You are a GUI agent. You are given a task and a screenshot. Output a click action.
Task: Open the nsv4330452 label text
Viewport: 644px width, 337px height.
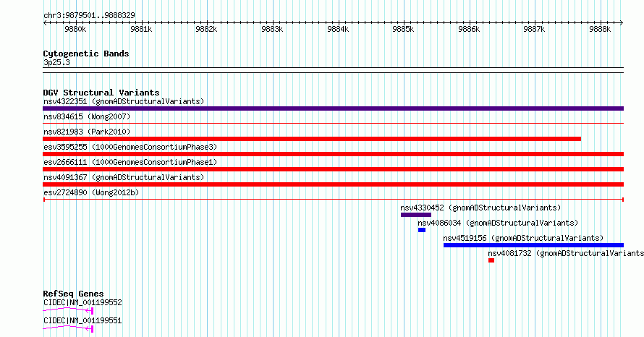(480, 208)
